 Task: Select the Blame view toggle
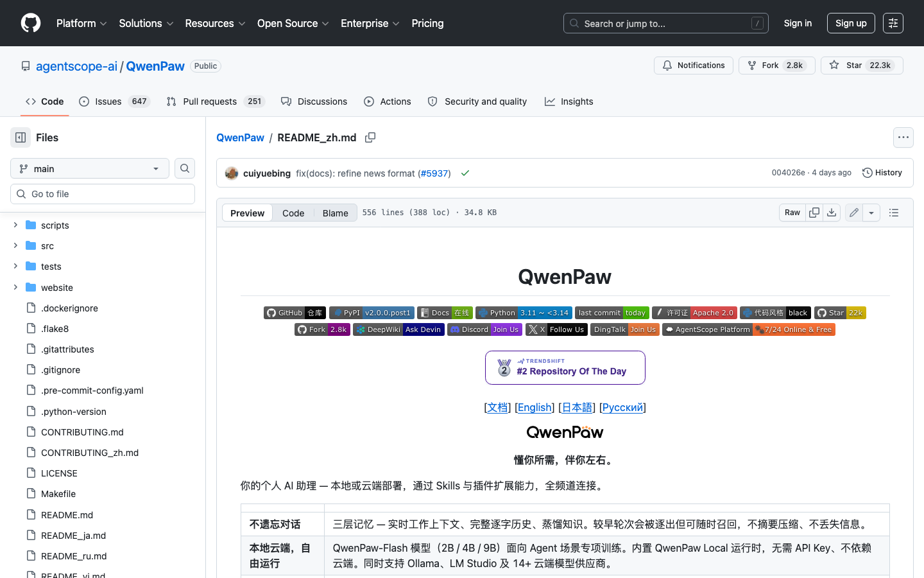pyautogui.click(x=336, y=213)
